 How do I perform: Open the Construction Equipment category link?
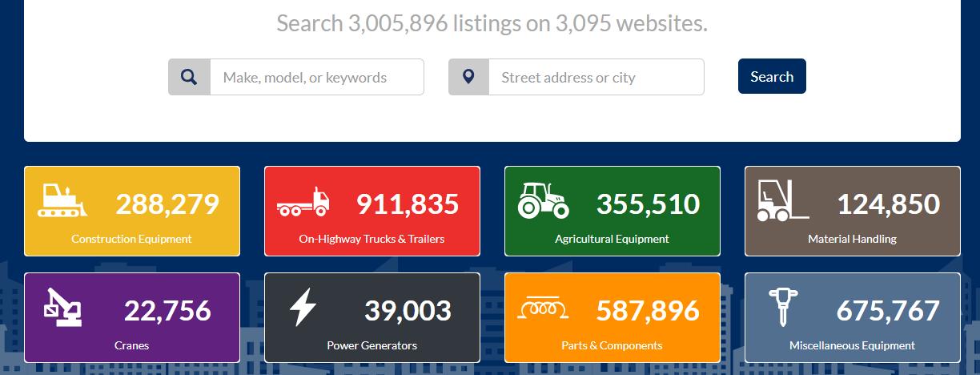[x=131, y=239]
